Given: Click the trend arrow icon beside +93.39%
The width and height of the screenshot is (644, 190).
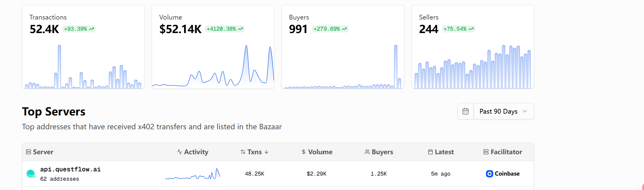Looking at the screenshot, I should (x=92, y=29).
